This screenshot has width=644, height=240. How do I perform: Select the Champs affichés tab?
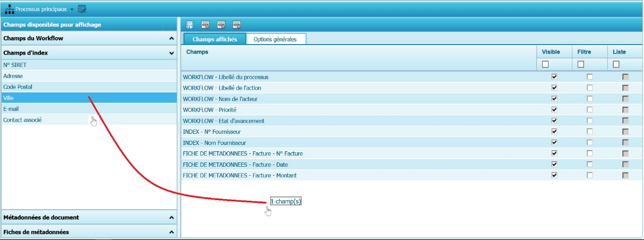tap(215, 39)
